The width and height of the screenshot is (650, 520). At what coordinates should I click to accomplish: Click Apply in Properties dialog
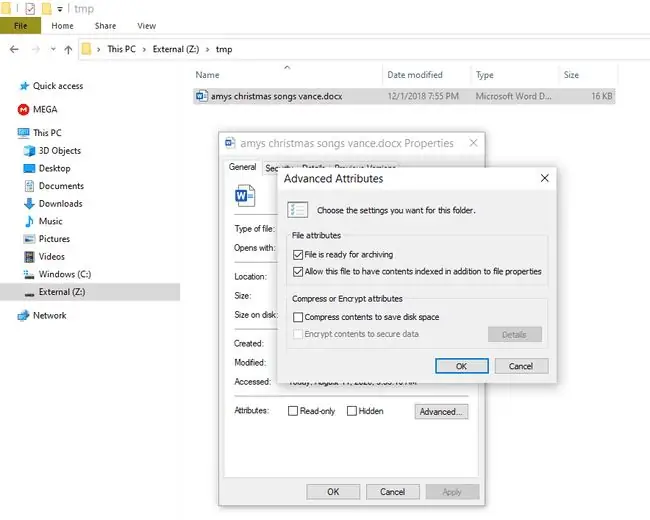point(452,492)
